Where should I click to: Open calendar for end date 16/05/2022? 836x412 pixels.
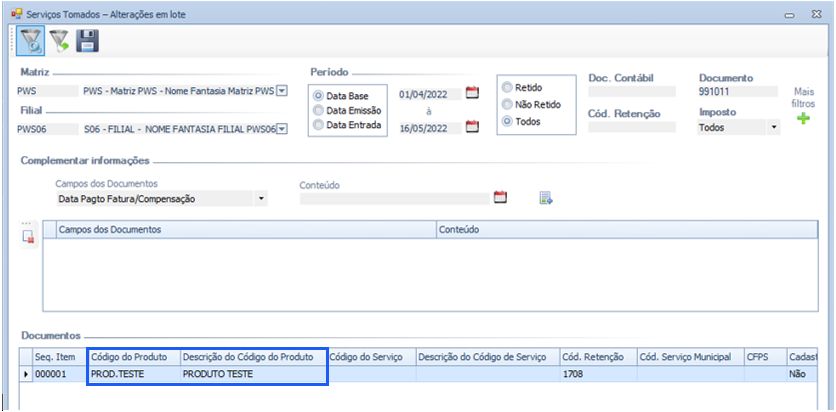click(472, 127)
